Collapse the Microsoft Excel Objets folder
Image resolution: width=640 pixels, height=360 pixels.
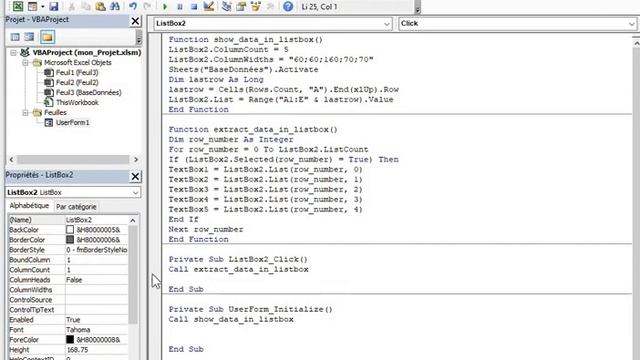[25, 63]
